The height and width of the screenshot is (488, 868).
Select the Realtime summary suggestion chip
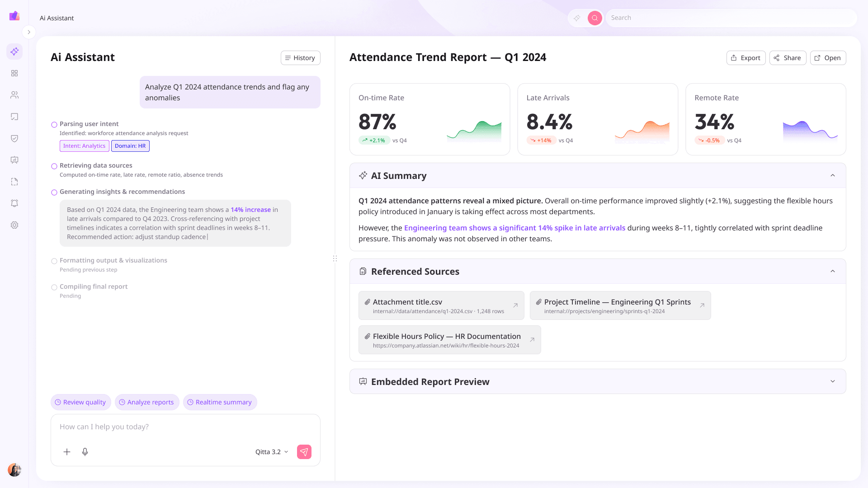(220, 402)
